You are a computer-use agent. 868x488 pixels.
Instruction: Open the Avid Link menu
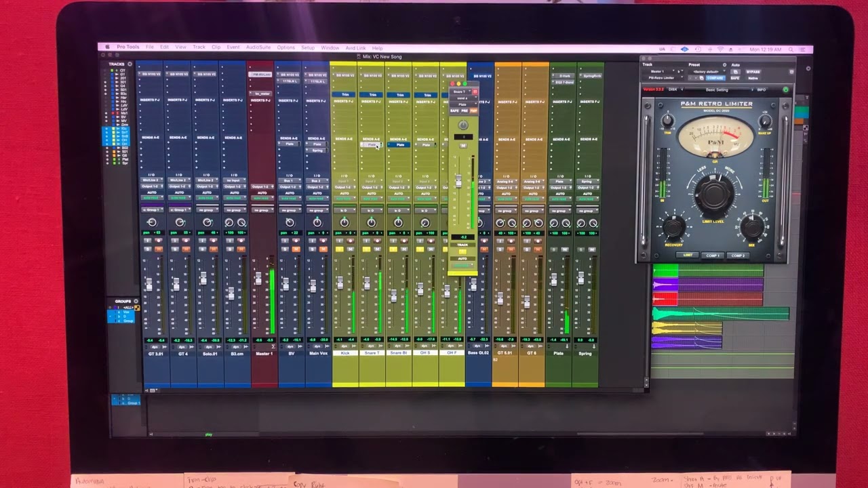click(355, 48)
